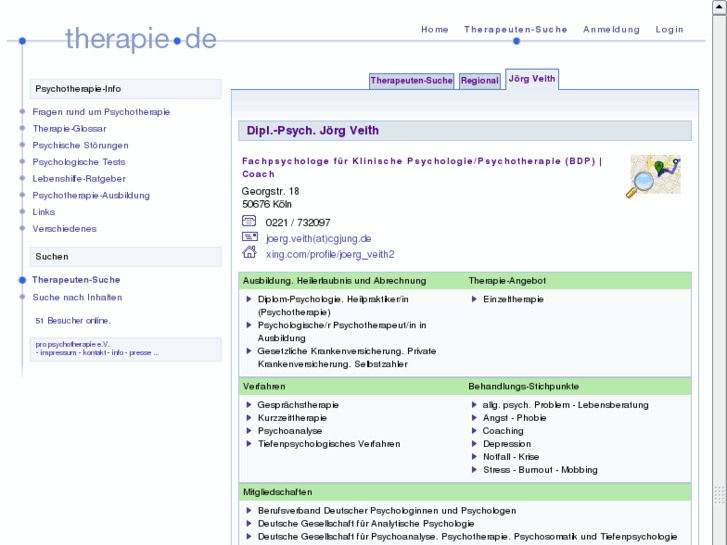
Task: Click the Mitgliedschaften section header
Action: (x=277, y=492)
